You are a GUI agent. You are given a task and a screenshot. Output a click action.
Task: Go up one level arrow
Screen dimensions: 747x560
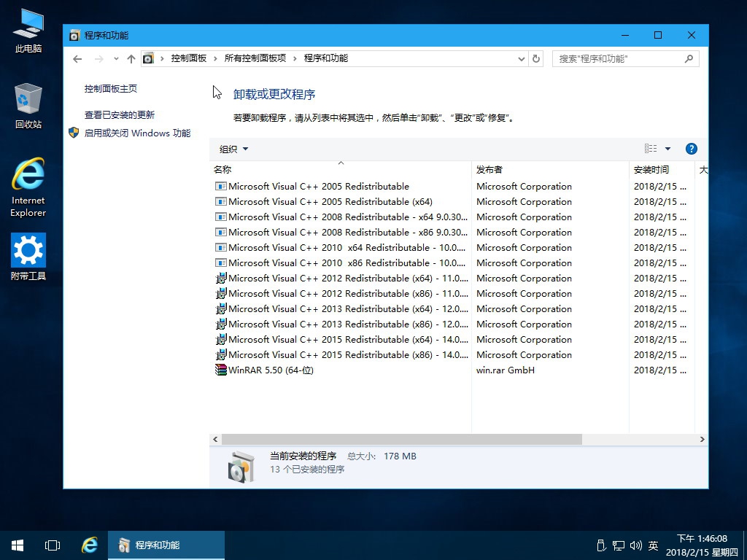point(131,58)
